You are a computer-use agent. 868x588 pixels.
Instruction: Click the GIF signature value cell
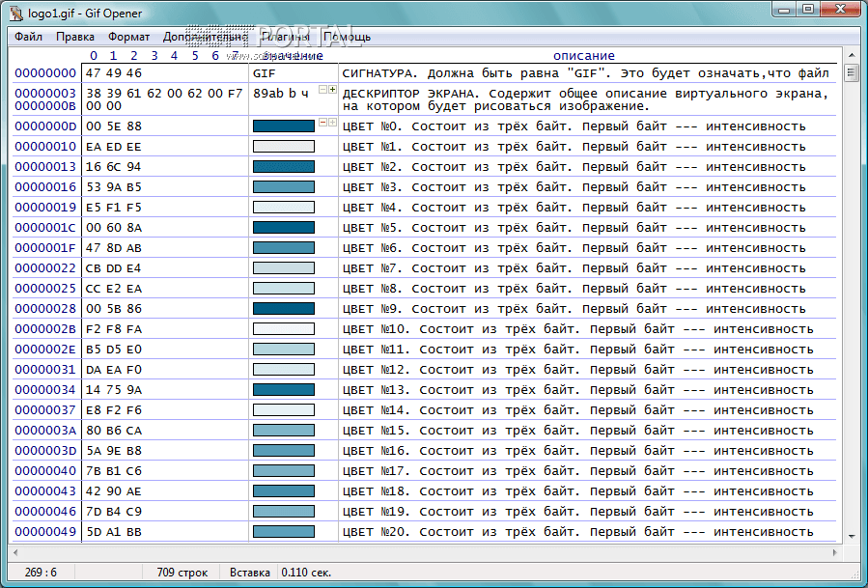[x=264, y=73]
